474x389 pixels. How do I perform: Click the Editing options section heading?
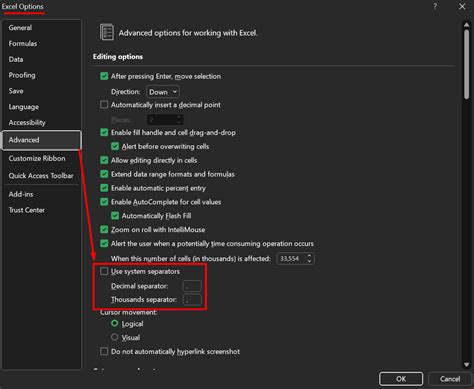click(x=118, y=57)
